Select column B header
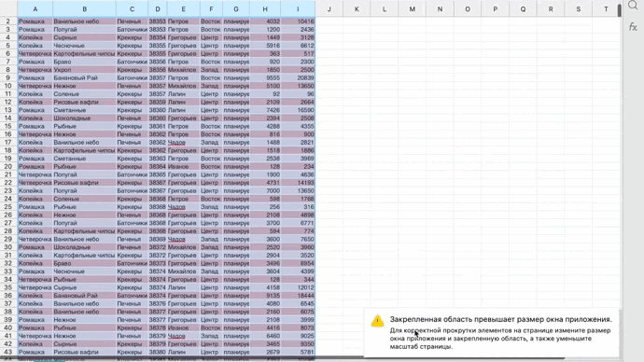This screenshot has height=362, width=644. [x=84, y=8]
